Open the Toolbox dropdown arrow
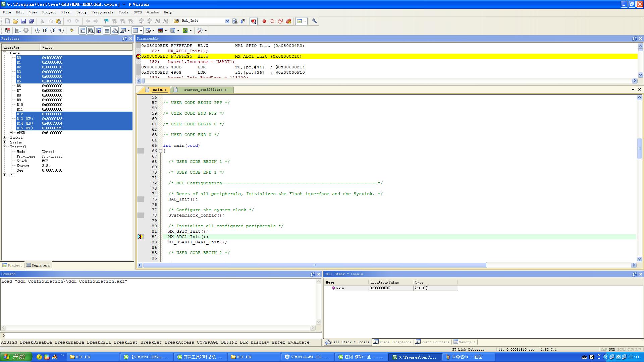Image resolution: width=644 pixels, height=362 pixels. [206, 31]
